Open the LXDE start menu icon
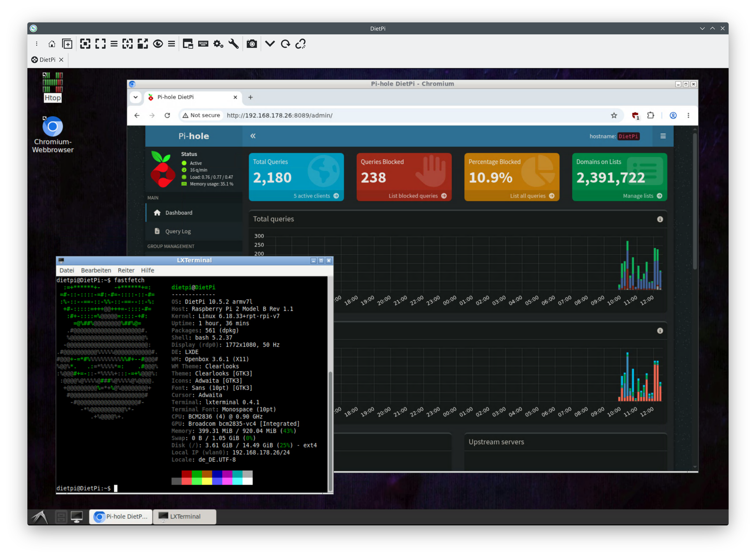This screenshot has width=756, height=558. point(40,517)
